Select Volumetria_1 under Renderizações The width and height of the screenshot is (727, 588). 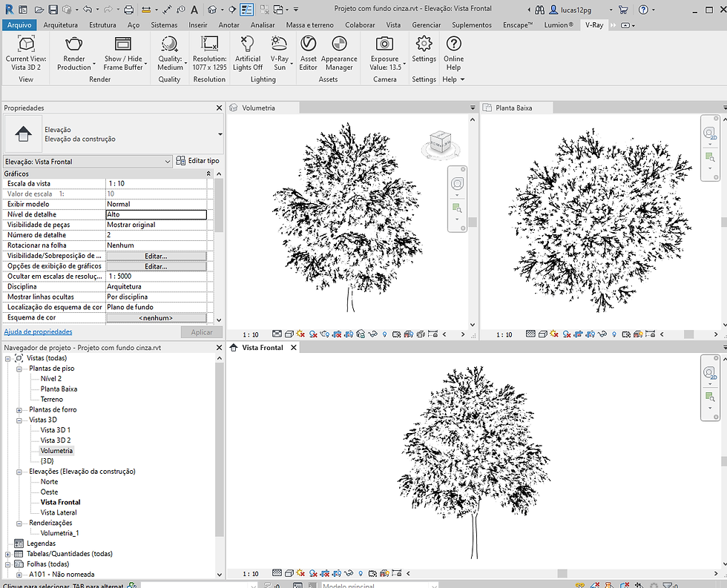pyautogui.click(x=60, y=533)
